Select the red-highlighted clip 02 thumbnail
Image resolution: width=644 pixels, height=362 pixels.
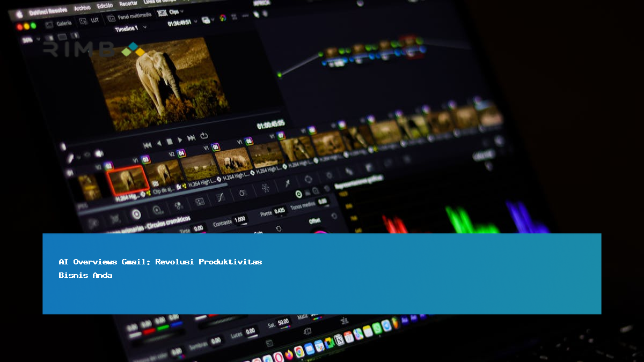pyautogui.click(x=127, y=180)
